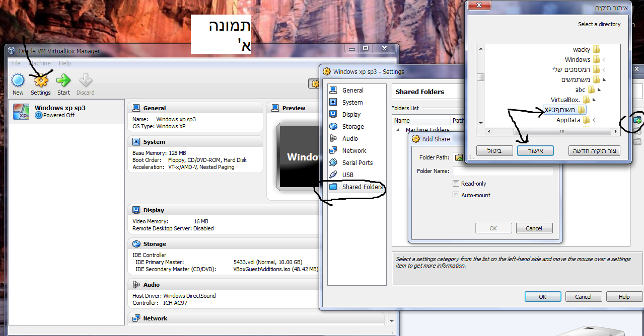Screen dimensions: 644x336
Task: Open the Display category in Settings sidebar
Action: [351, 115]
